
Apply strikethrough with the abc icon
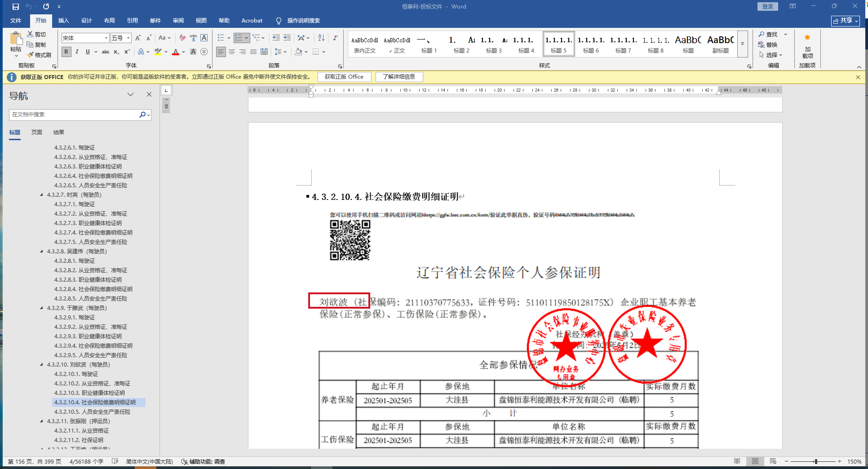[x=106, y=52]
